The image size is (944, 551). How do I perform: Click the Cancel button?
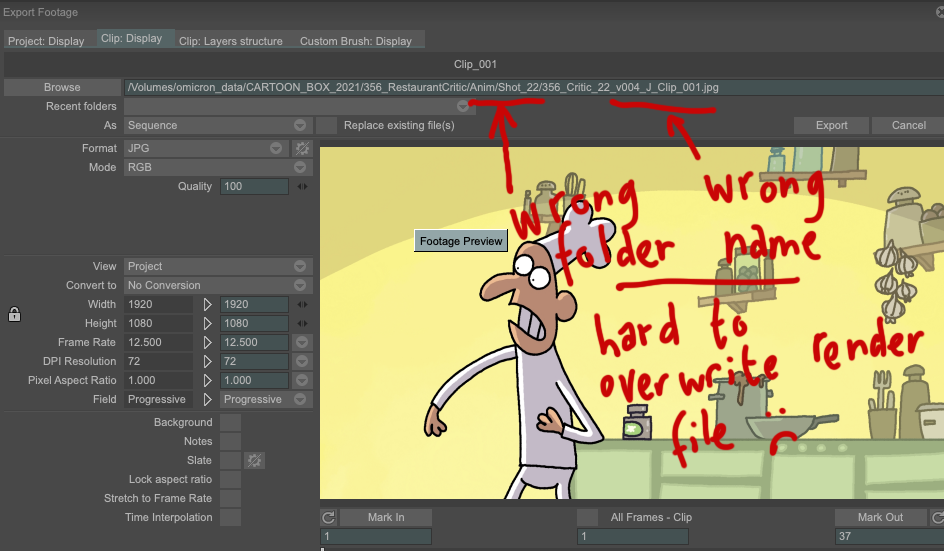(x=908, y=125)
